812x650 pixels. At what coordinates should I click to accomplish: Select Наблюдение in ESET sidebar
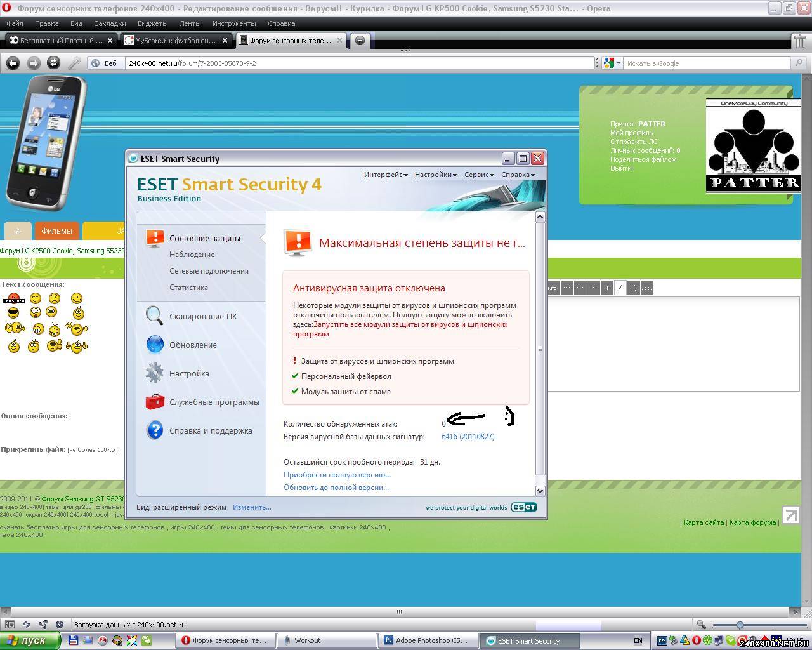[x=192, y=255]
